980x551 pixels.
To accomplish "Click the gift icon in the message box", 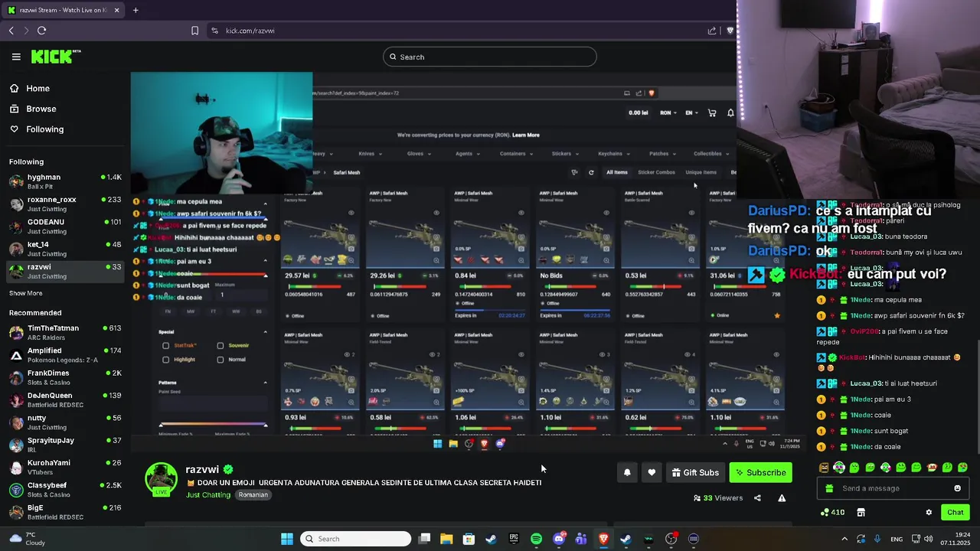I will (x=831, y=488).
